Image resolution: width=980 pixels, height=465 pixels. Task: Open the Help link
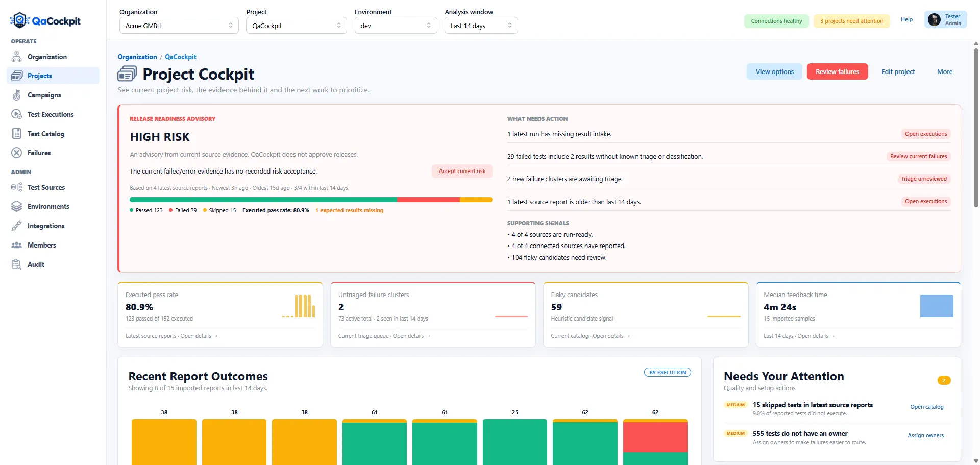[x=906, y=19]
